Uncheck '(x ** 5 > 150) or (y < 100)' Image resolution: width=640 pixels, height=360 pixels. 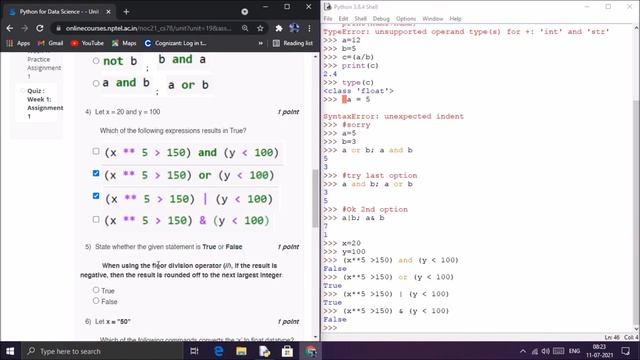(x=96, y=173)
